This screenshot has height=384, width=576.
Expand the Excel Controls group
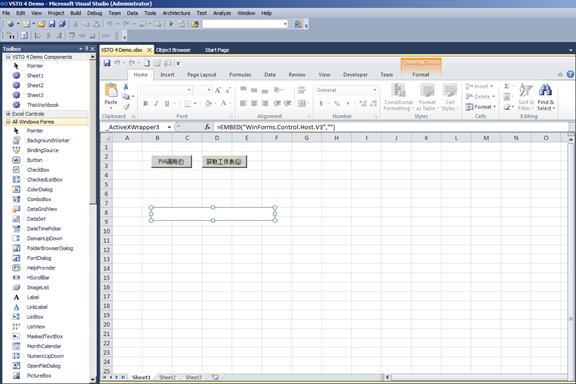[8, 114]
